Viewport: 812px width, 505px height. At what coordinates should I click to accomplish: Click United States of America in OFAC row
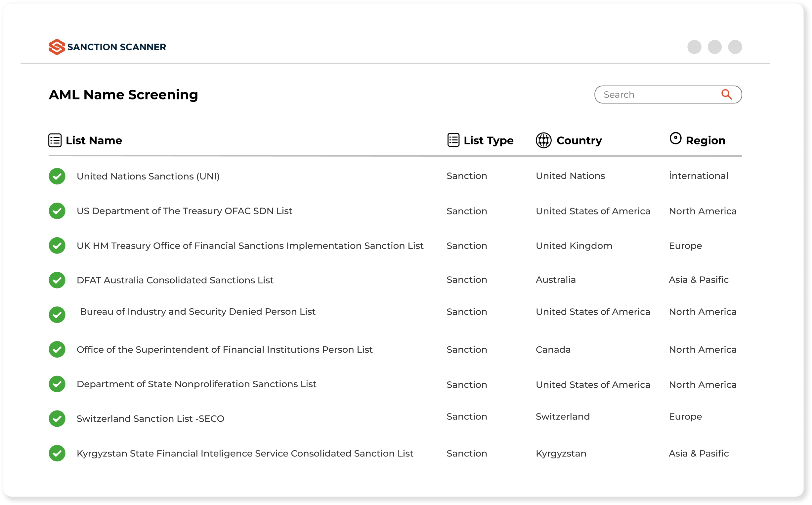593,211
